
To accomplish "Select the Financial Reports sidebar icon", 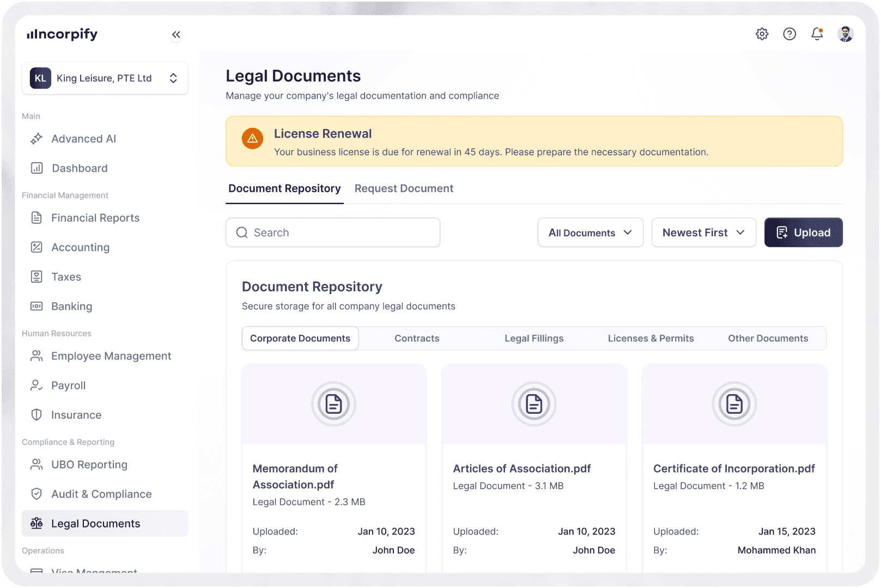I will point(36,218).
